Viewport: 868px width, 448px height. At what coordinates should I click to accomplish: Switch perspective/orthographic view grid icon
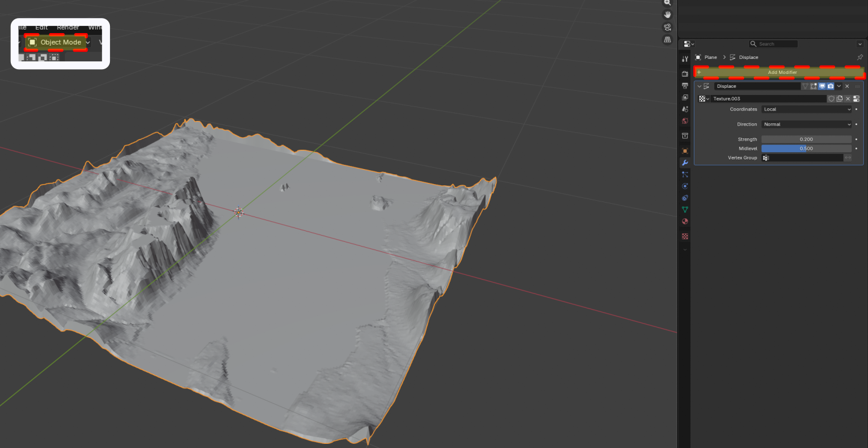tap(667, 40)
